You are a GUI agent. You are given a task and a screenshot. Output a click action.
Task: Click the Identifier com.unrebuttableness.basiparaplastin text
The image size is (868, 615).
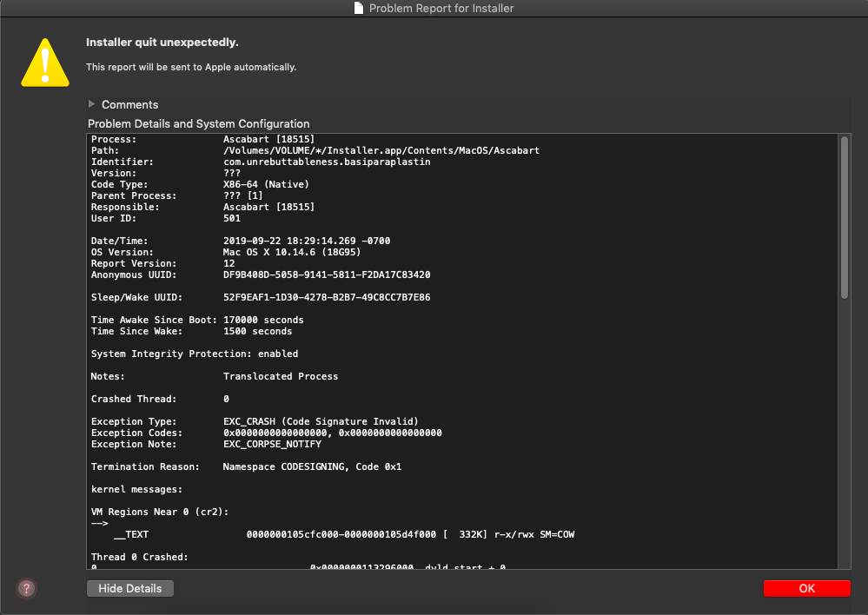pyautogui.click(x=304, y=162)
